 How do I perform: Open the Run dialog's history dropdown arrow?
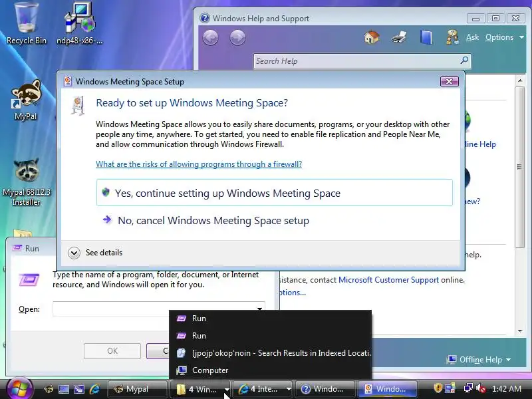click(259, 309)
